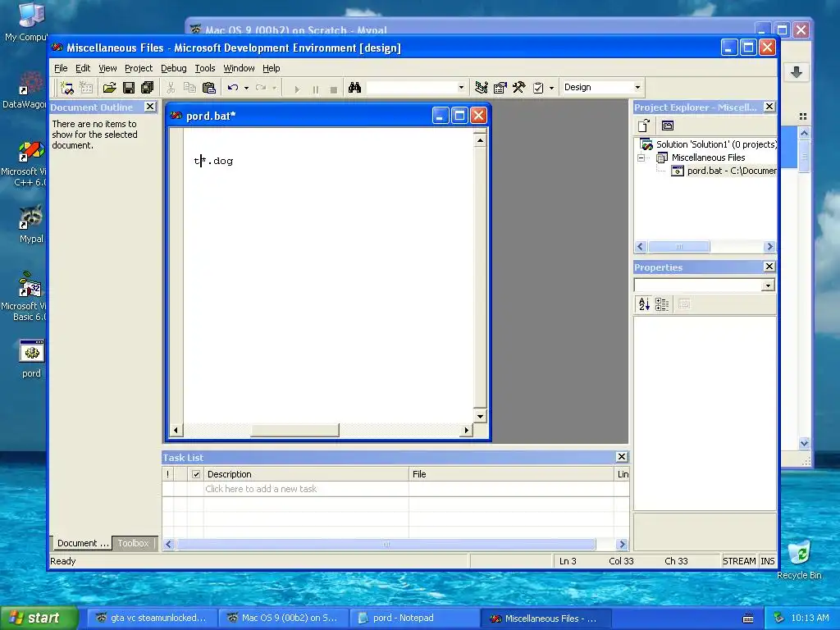Open the View menu
The height and width of the screenshot is (630, 840).
pyautogui.click(x=107, y=69)
